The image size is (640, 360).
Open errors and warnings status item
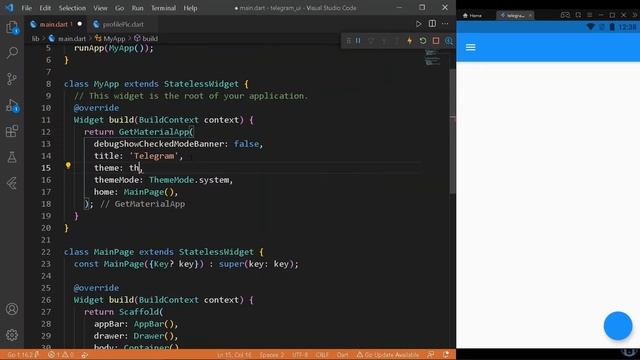click(x=60, y=355)
